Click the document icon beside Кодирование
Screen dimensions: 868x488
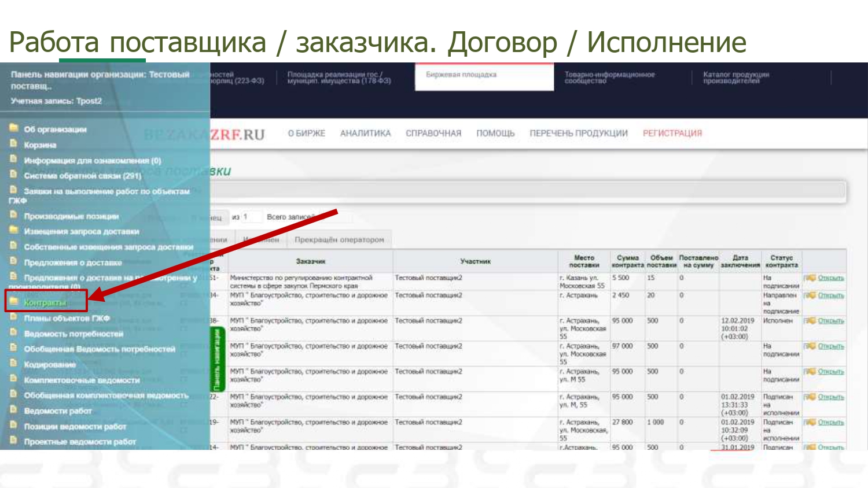pyautogui.click(x=13, y=363)
